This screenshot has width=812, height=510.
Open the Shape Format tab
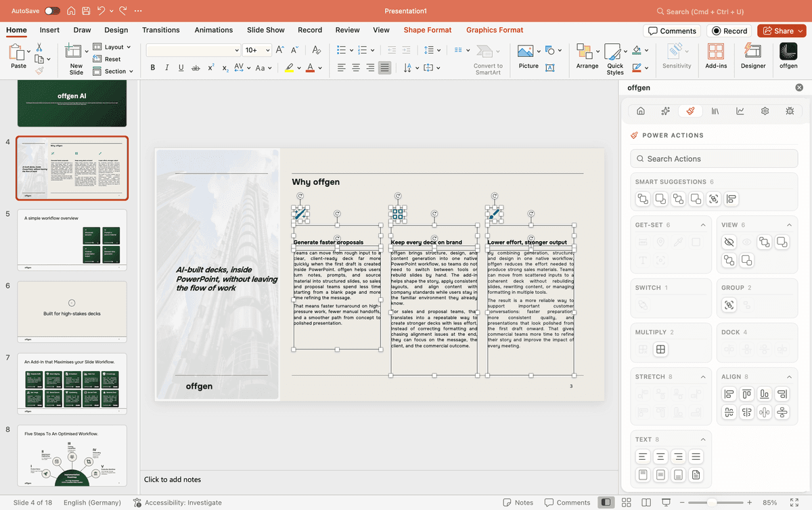click(x=428, y=30)
